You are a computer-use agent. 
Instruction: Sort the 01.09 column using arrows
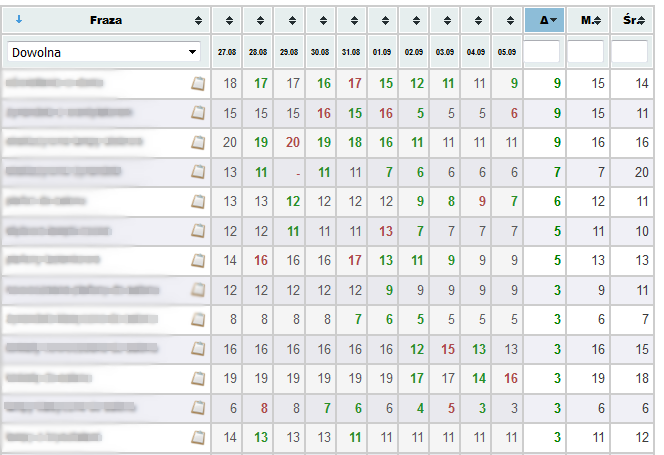(385, 20)
